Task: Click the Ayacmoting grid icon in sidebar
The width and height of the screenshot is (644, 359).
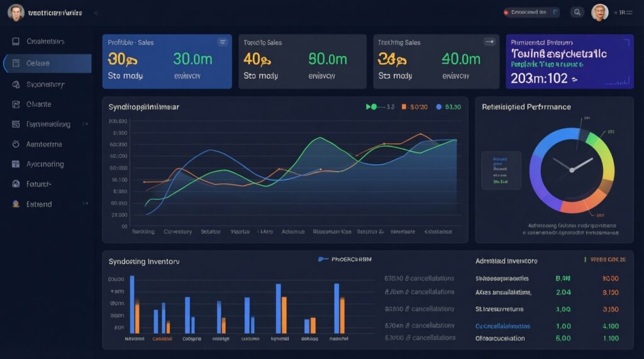Action: (16, 164)
